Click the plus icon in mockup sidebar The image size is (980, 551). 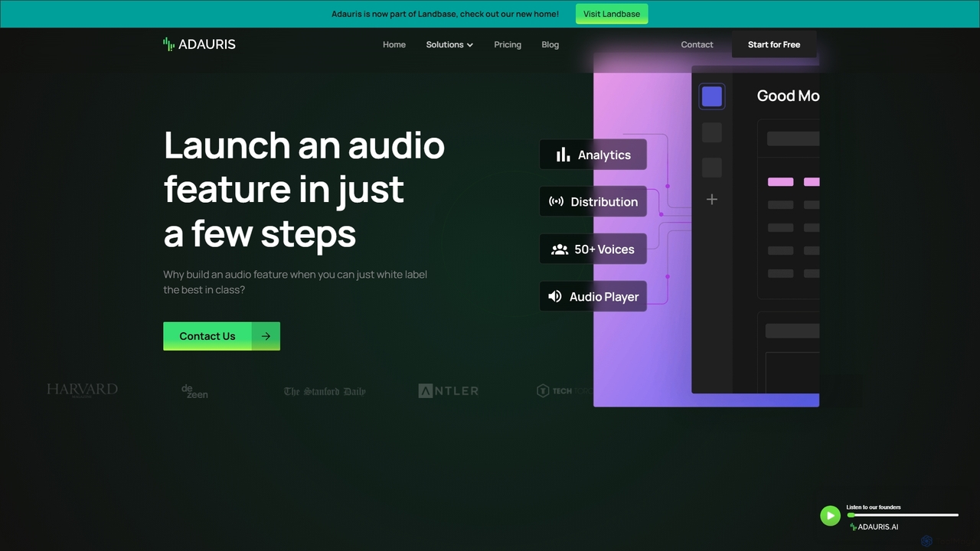click(712, 200)
